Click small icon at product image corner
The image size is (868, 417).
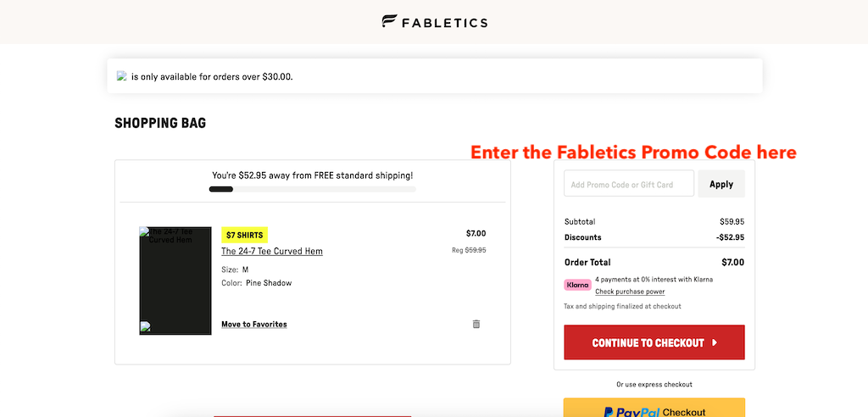click(x=145, y=326)
